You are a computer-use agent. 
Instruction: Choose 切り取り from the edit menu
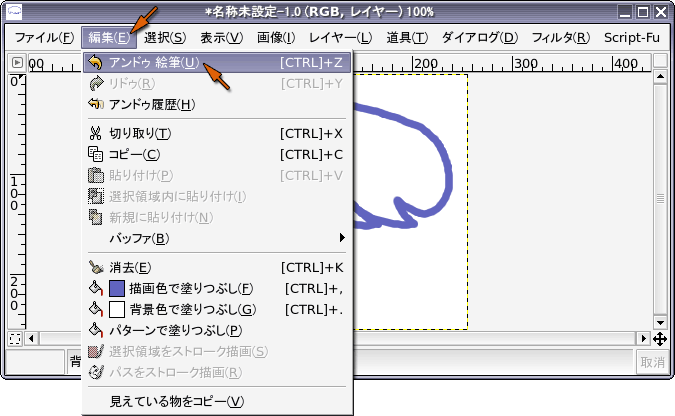pyautogui.click(x=217, y=133)
